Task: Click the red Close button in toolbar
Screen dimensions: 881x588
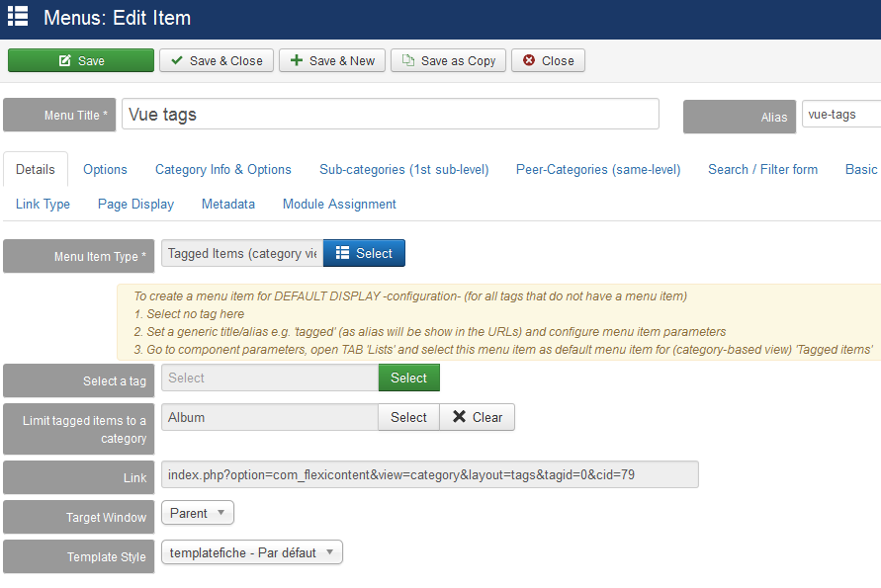Action: (x=548, y=60)
